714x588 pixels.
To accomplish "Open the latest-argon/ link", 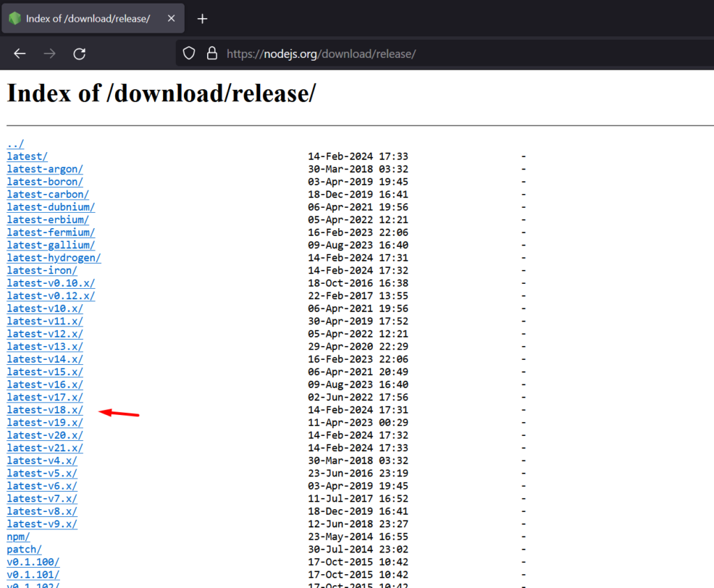I will coord(45,169).
